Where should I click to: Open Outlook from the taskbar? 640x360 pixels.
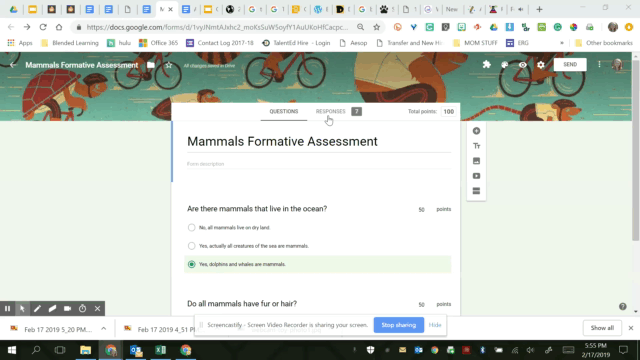click(136, 350)
